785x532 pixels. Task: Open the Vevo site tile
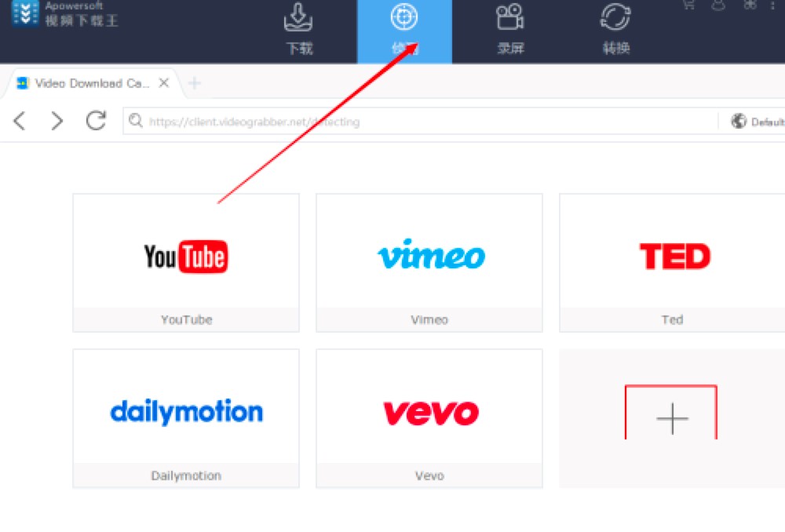[429, 418]
